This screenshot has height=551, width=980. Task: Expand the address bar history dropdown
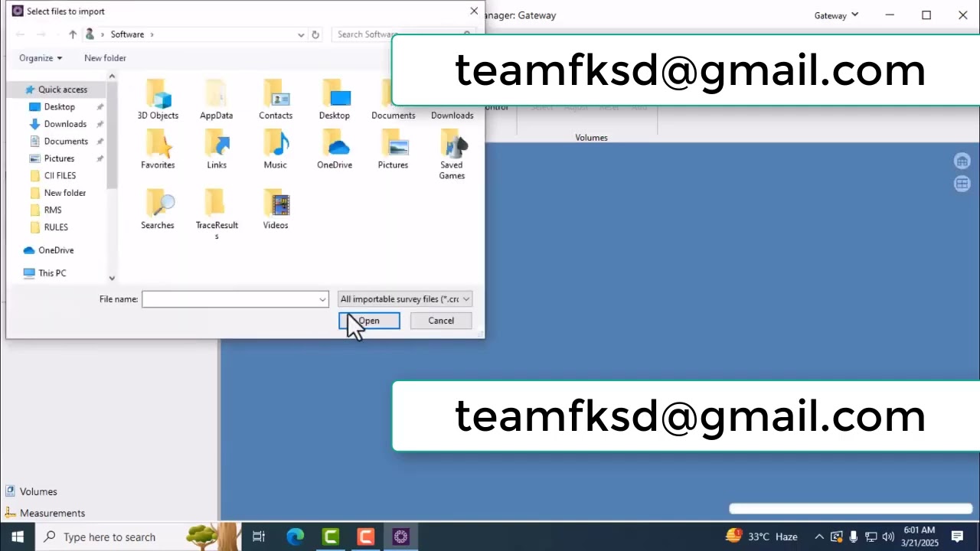pos(301,34)
